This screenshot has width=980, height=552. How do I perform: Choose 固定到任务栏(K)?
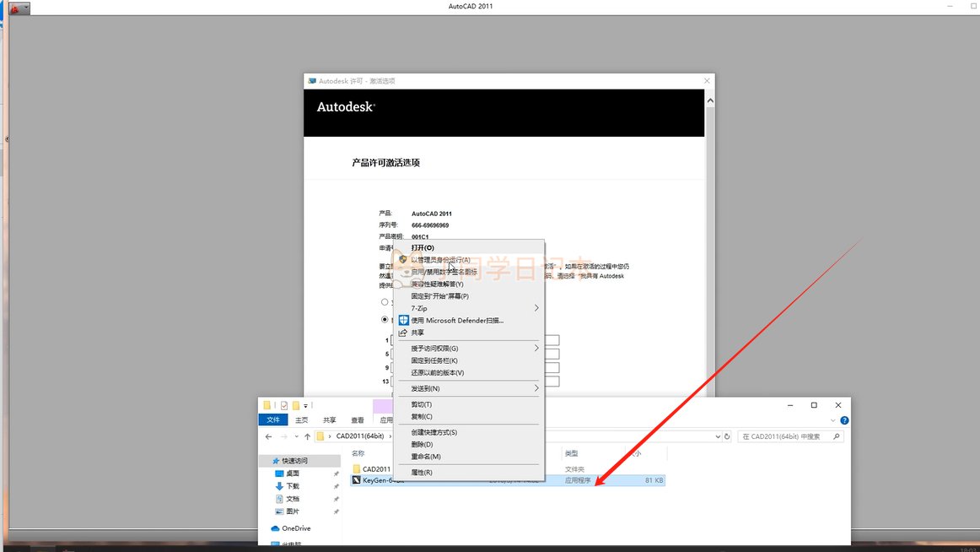pos(433,360)
